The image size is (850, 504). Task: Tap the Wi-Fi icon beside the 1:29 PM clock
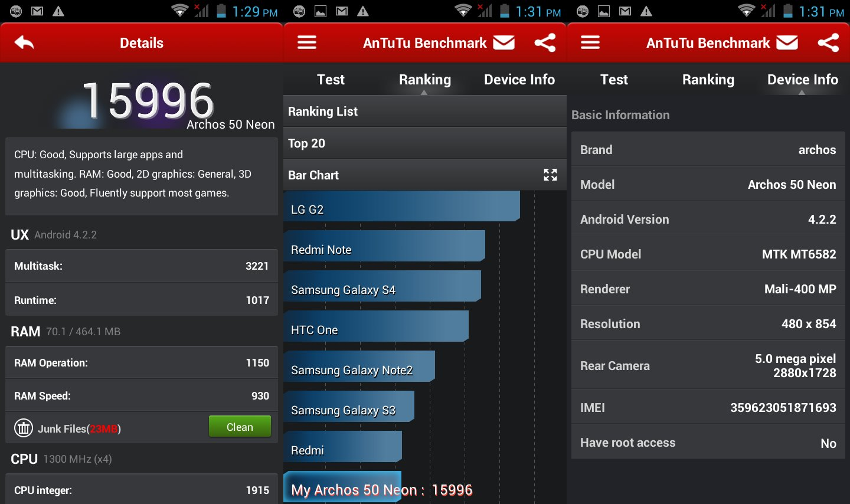[x=179, y=11]
